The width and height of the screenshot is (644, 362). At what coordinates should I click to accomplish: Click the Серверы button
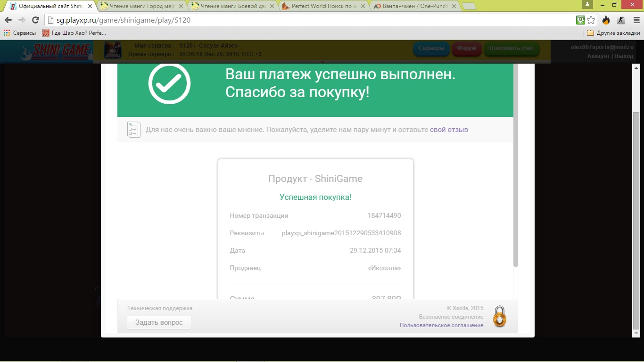click(x=431, y=49)
